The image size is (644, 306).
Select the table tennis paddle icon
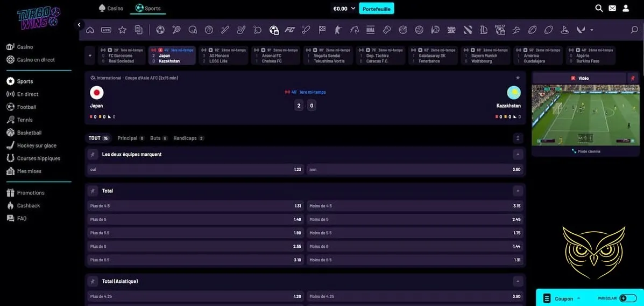[257, 30]
